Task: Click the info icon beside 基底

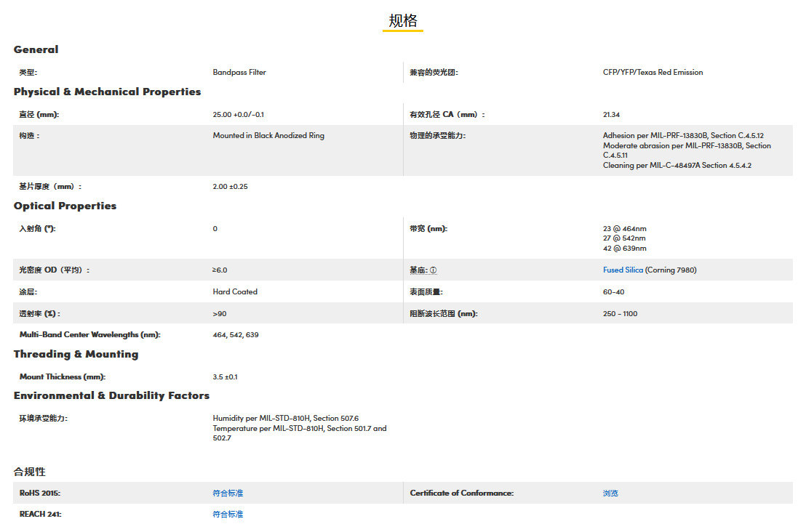Action: click(433, 270)
